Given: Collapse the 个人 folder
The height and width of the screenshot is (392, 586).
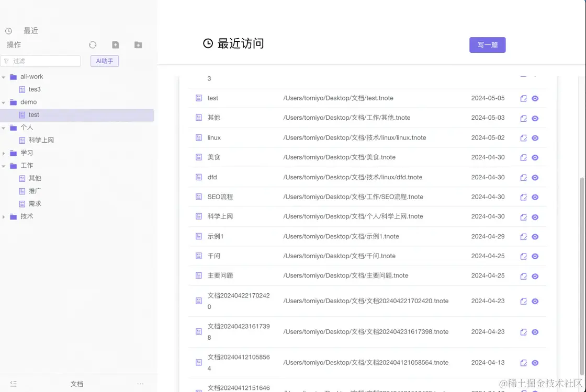Looking at the screenshot, I should [4, 128].
